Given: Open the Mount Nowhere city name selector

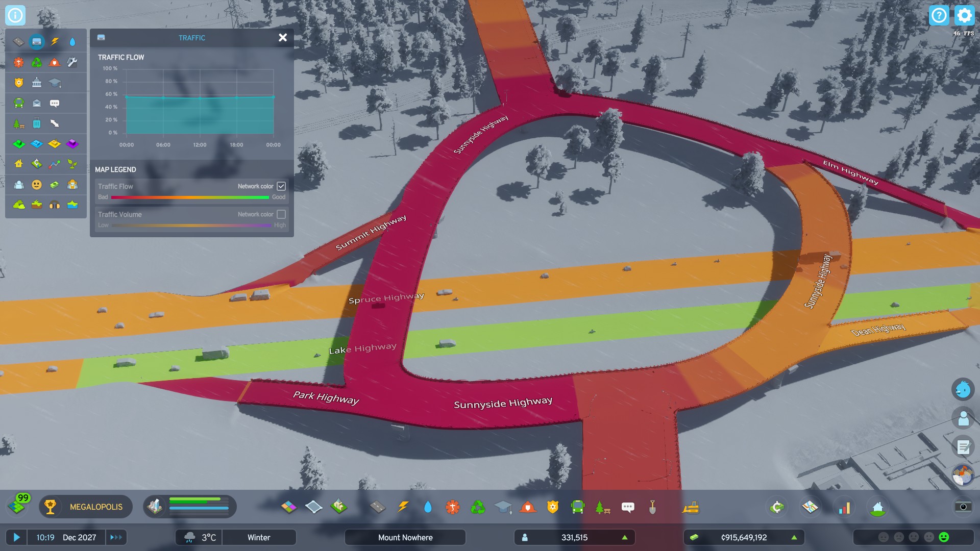Looking at the screenshot, I should 405,537.
